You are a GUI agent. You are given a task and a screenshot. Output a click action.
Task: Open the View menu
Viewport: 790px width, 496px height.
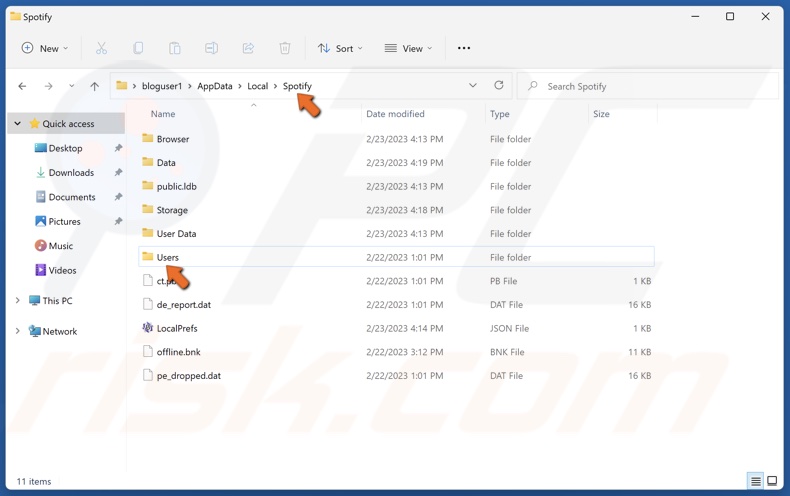pos(409,48)
